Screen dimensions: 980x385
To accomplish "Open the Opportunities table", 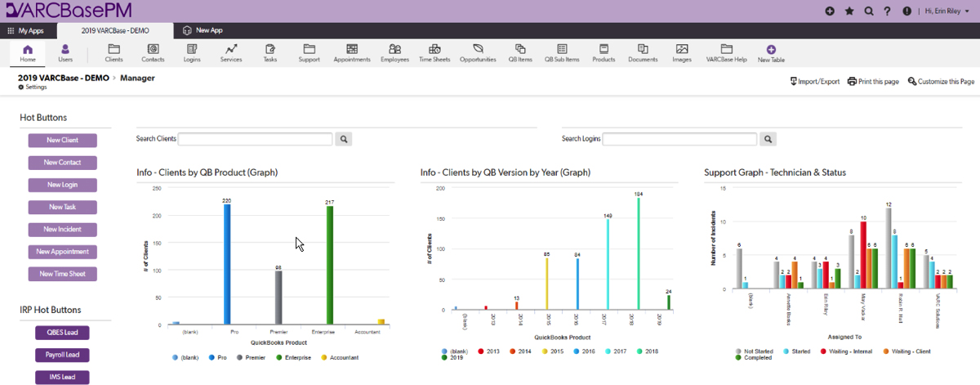I will tap(478, 53).
